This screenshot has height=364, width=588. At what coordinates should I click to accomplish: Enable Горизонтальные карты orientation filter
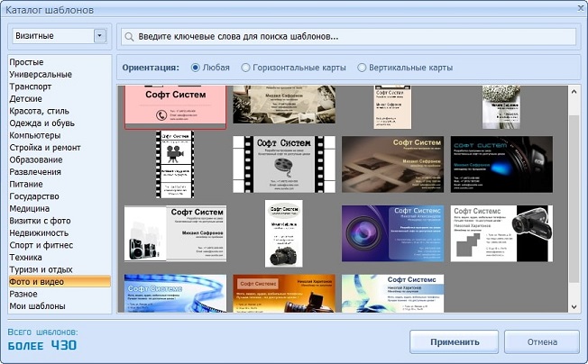(246, 68)
